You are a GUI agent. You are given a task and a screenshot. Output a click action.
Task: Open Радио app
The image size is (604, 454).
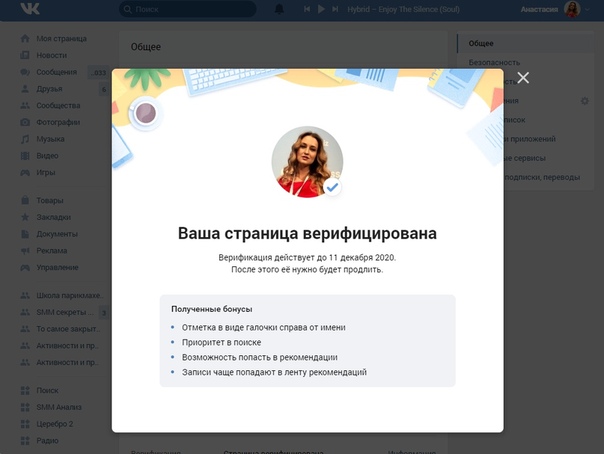pyautogui.click(x=47, y=441)
